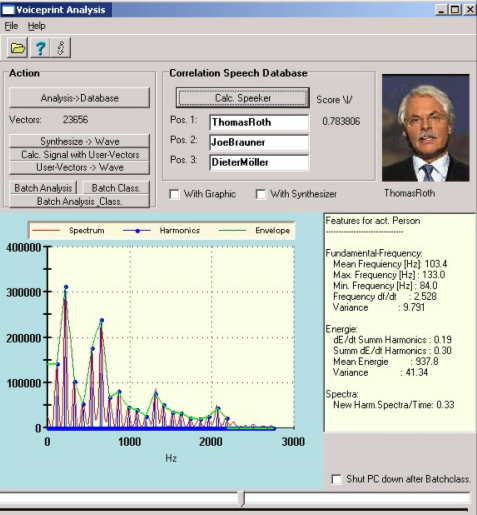
Task: Click the bottom slider thumb
Action: click(x=243, y=499)
